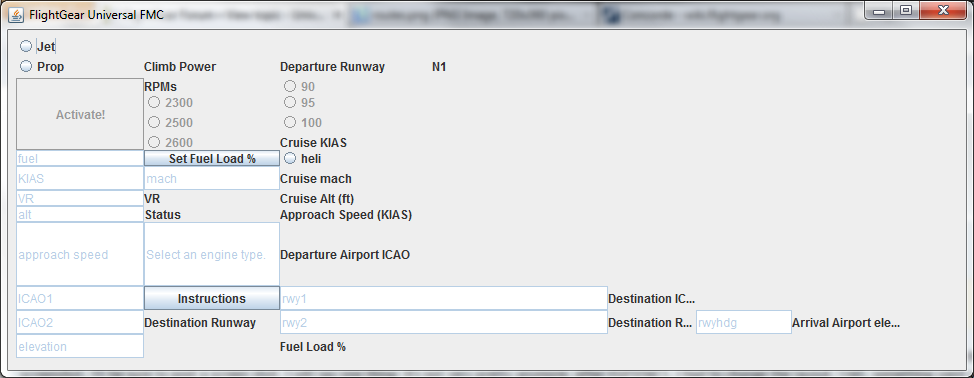
Task: Choose 2500 RPMs option
Action: [154, 122]
